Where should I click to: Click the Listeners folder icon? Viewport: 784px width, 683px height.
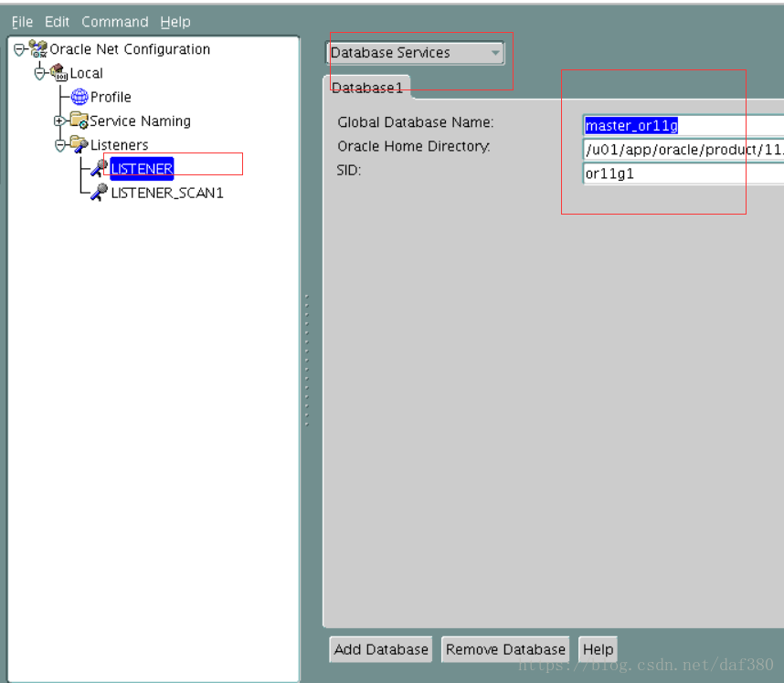click(79, 144)
